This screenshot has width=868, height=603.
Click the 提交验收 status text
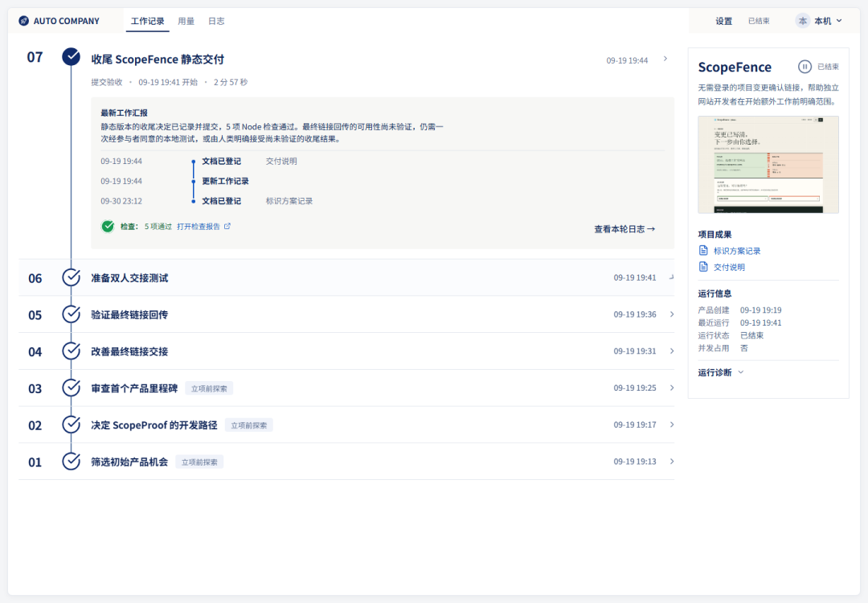pyautogui.click(x=106, y=82)
